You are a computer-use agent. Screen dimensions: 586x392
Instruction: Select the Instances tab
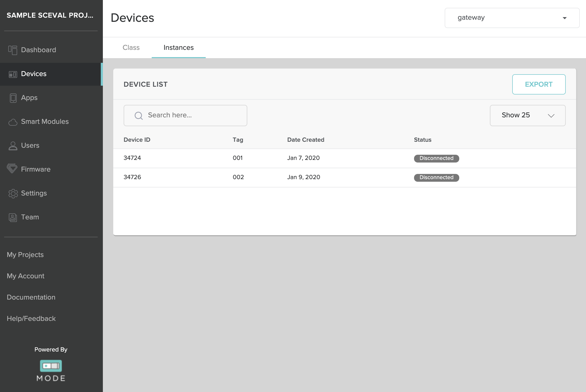(x=178, y=48)
